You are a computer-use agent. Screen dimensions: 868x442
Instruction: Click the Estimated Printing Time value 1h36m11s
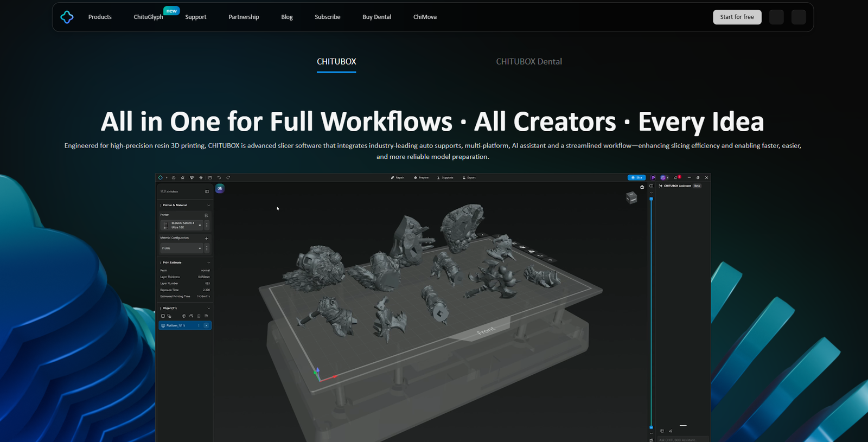click(203, 296)
